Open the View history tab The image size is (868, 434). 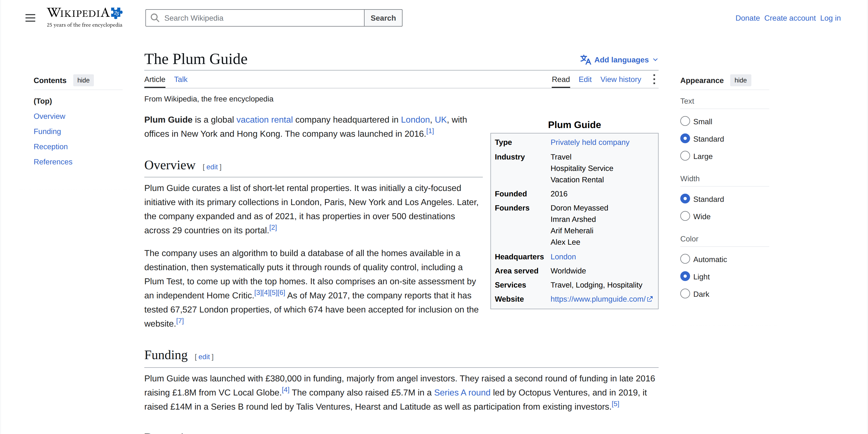point(621,79)
